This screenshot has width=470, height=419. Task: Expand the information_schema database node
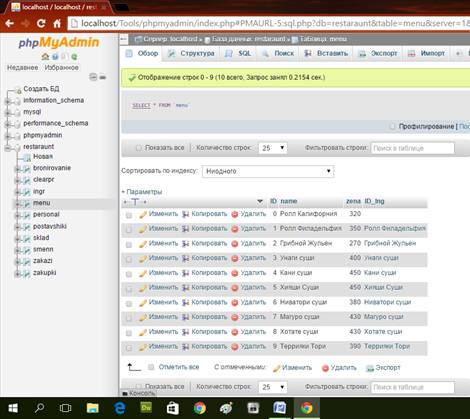click(x=7, y=101)
